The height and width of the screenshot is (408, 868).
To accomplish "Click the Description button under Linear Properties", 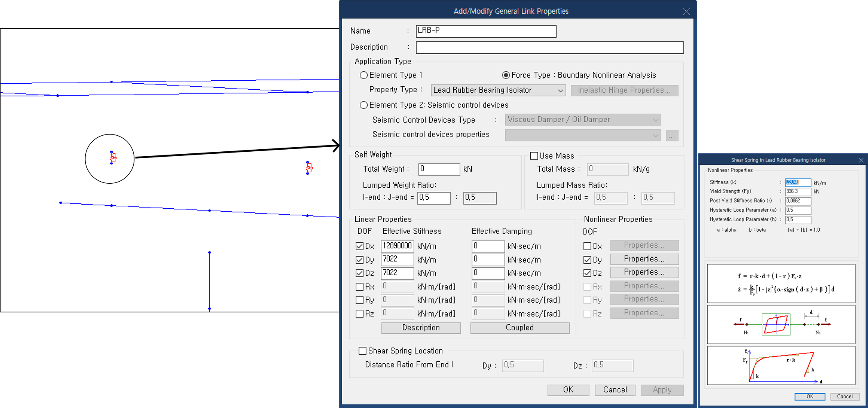I will click(x=421, y=328).
